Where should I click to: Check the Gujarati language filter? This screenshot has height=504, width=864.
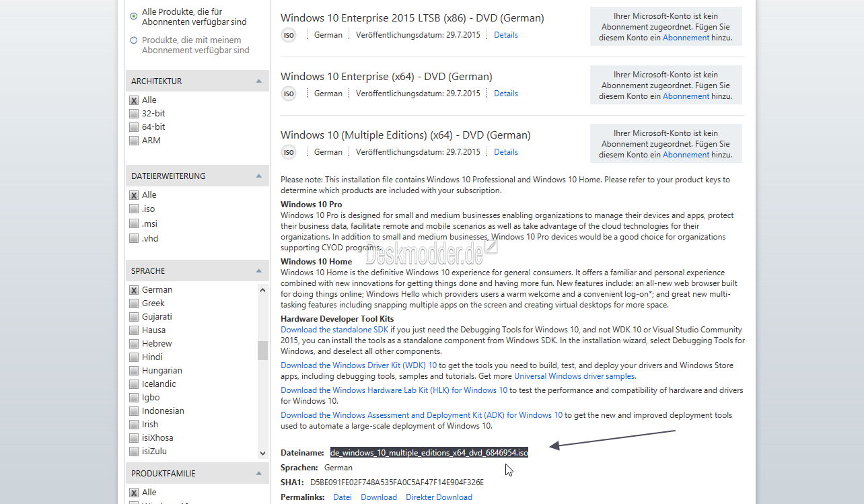[134, 317]
